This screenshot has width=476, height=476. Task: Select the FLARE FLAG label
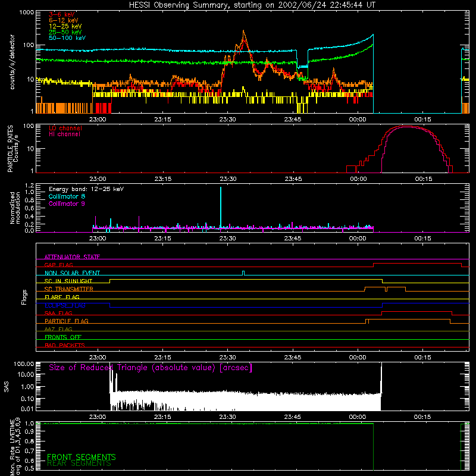pos(62,297)
